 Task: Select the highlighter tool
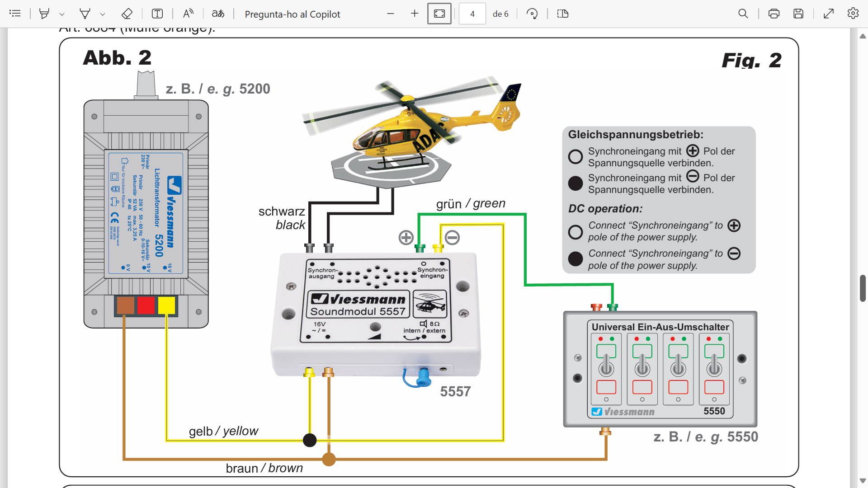pyautogui.click(x=44, y=14)
